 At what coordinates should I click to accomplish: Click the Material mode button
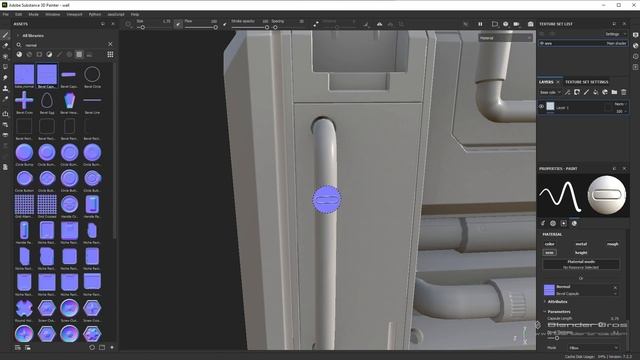(x=581, y=264)
